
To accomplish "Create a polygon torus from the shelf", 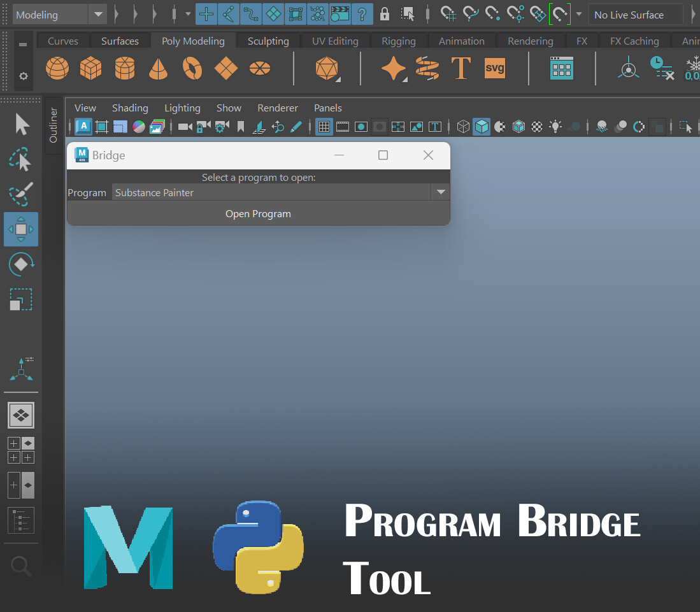I will point(192,68).
